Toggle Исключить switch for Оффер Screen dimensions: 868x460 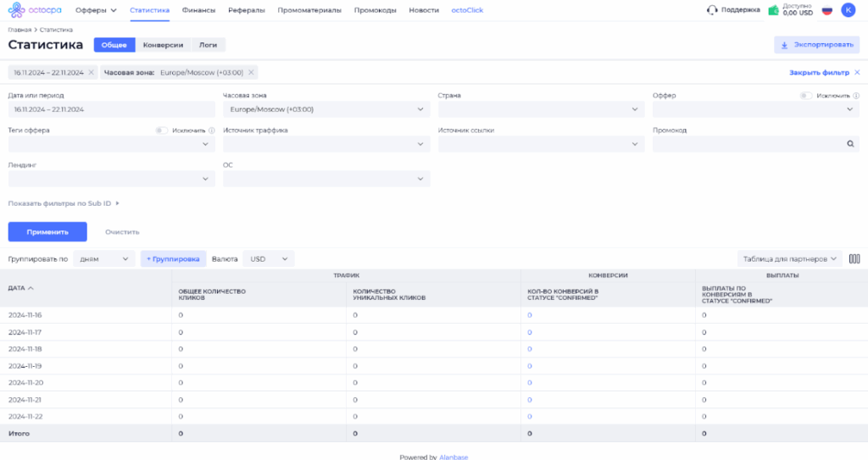(806, 96)
